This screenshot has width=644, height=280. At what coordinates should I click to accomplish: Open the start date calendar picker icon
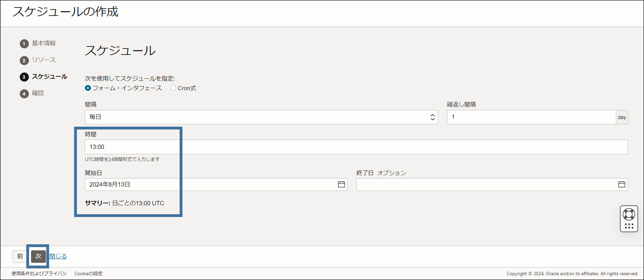click(x=341, y=185)
